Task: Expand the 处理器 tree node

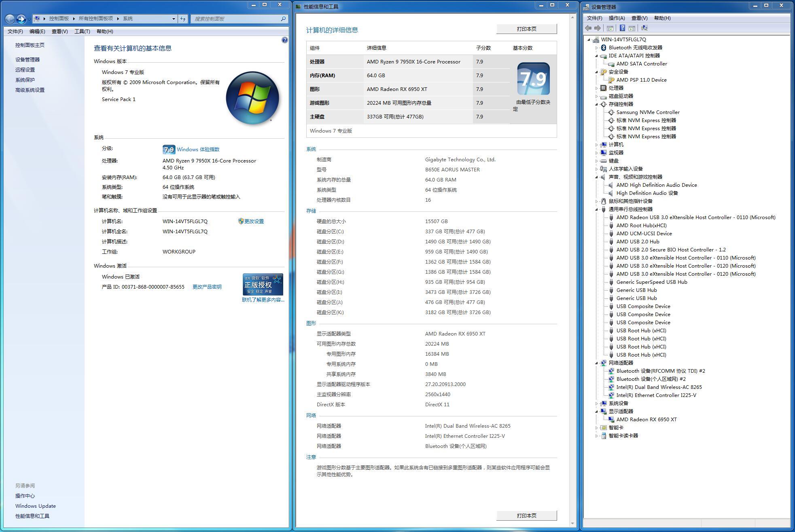Action: point(596,88)
